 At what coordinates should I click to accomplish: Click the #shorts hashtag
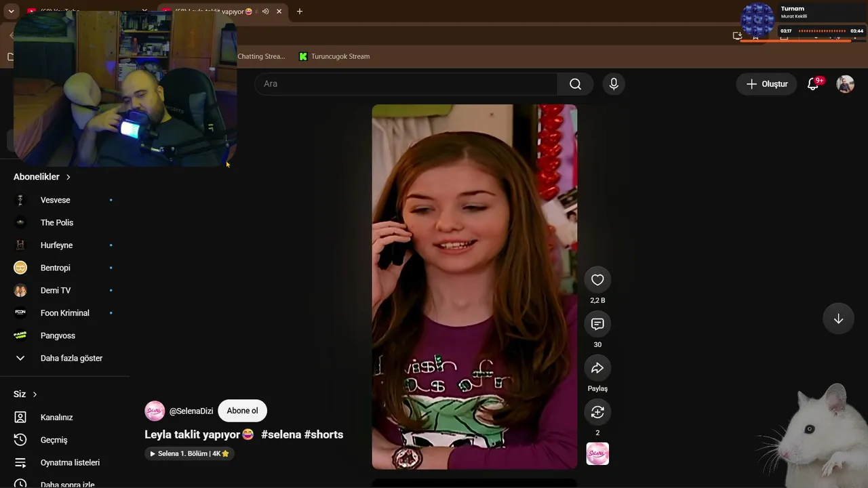(323, 434)
